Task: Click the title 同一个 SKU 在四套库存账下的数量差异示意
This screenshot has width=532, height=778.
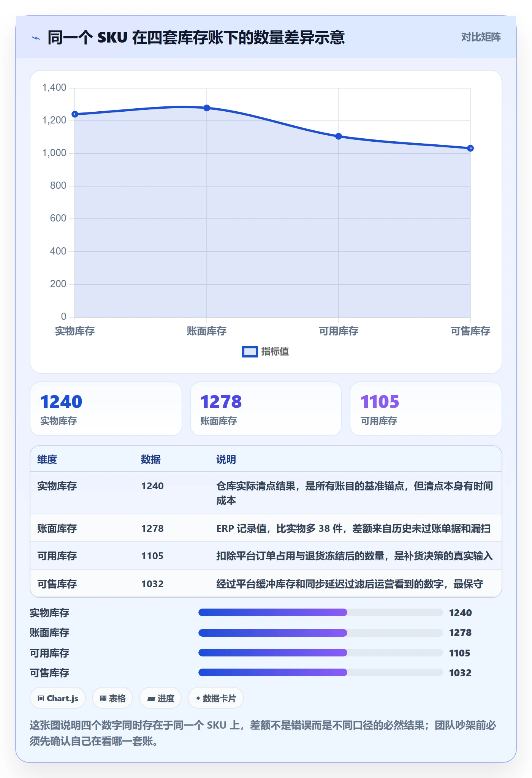Action: (196, 38)
